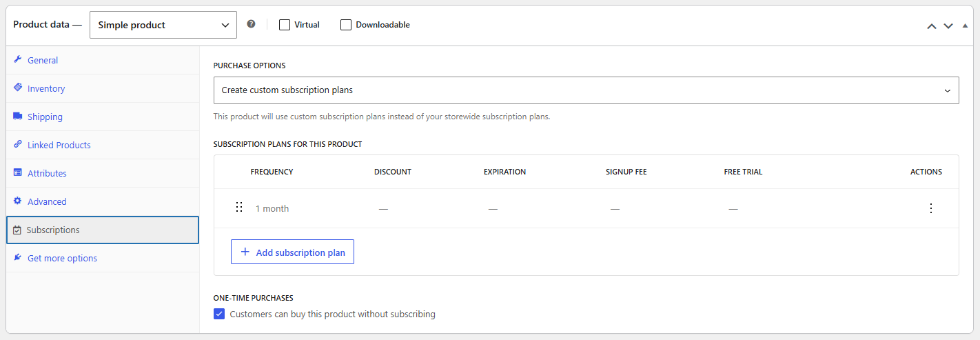Click the Shipping truck icon

[18, 116]
